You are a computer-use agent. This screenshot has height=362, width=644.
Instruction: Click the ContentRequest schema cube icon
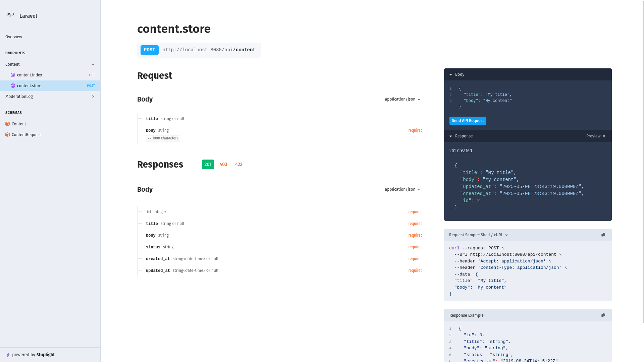[7, 135]
